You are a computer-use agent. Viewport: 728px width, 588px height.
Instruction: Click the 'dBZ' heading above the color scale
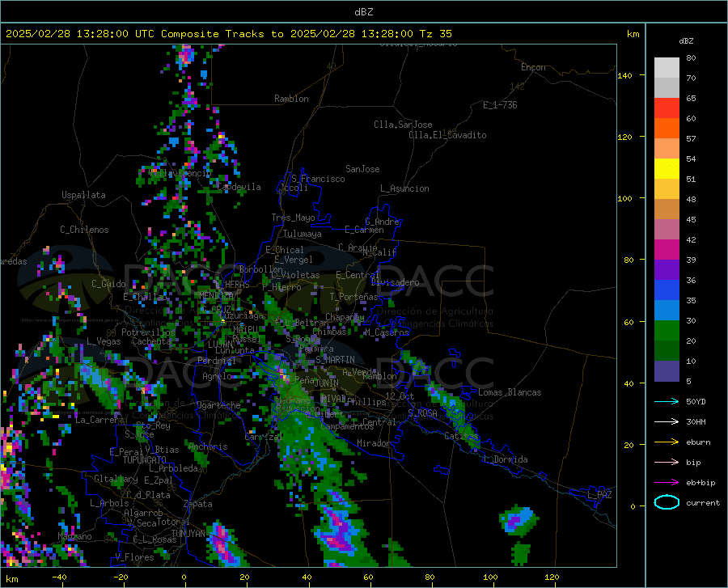tap(686, 40)
